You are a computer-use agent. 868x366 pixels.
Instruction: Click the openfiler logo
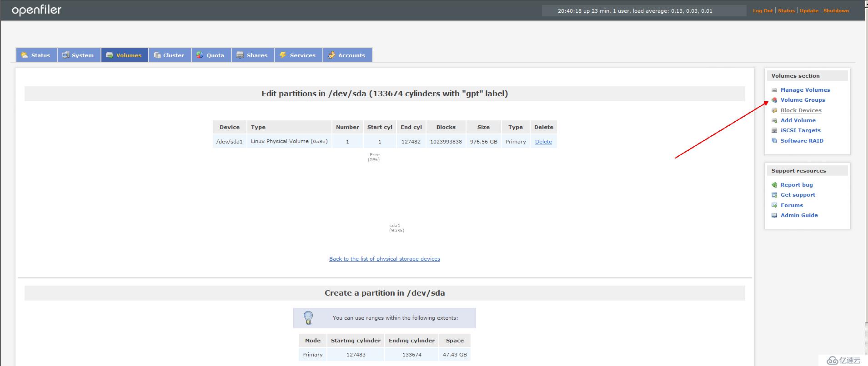pyautogui.click(x=36, y=10)
